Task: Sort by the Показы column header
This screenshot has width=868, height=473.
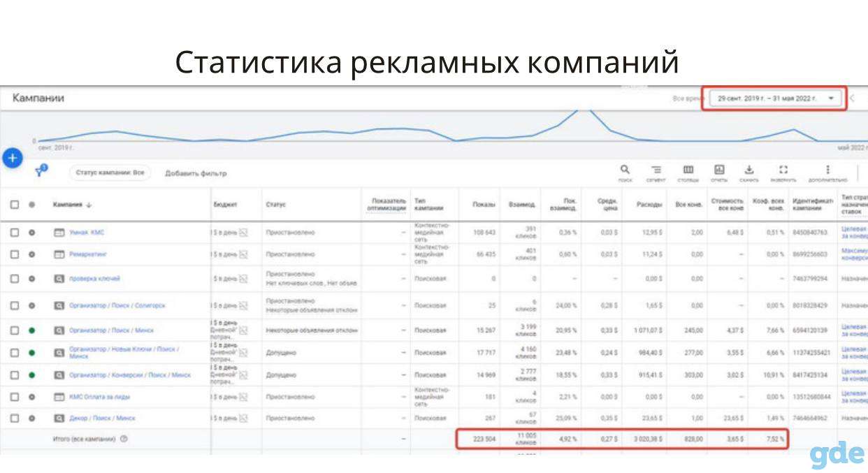Action: point(484,205)
